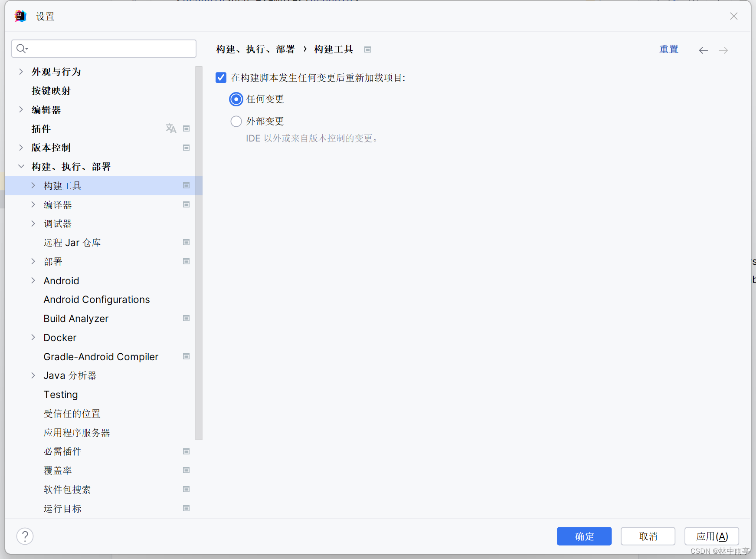
Task: Select the 任何变更 radio option
Action: (x=236, y=99)
